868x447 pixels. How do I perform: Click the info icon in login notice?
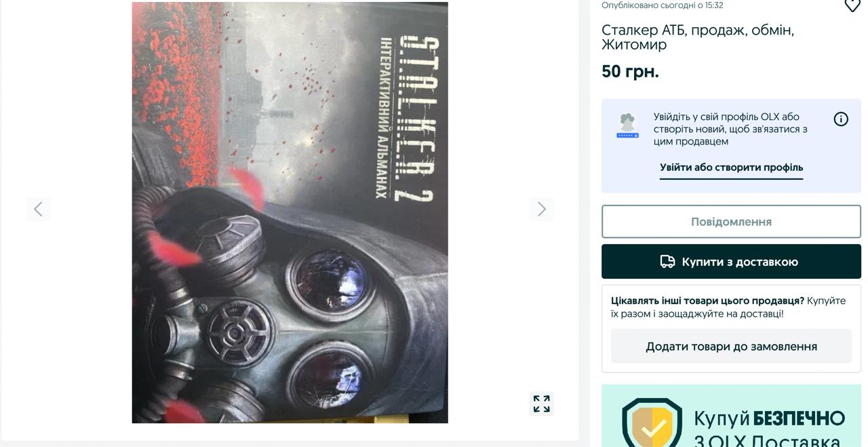(x=841, y=119)
